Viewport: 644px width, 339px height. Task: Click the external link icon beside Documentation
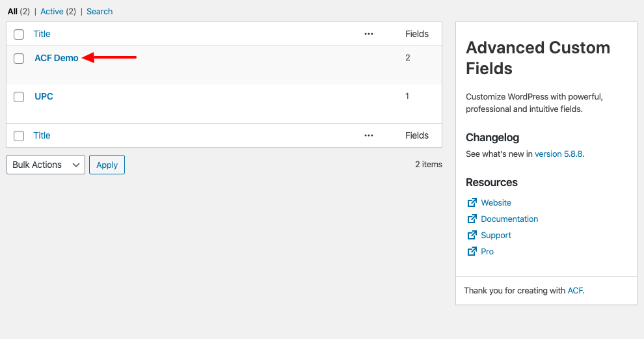pos(472,219)
